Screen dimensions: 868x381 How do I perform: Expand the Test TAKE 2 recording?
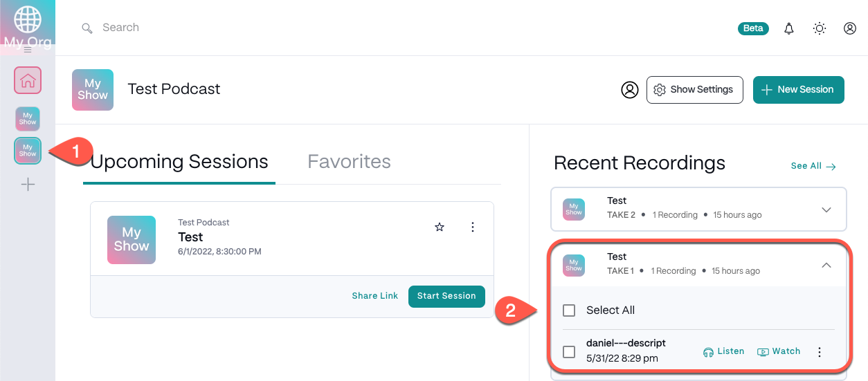[826, 210]
